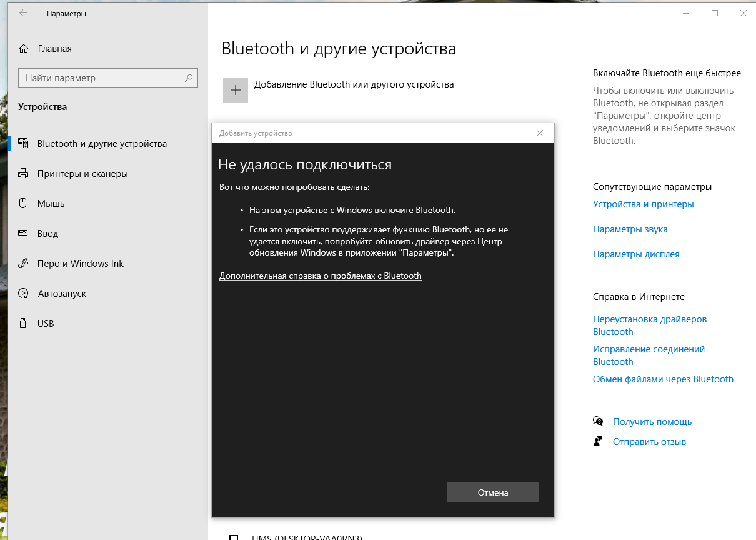This screenshot has height=540, width=756.
Task: Open Мышь settings section
Action: click(51, 204)
